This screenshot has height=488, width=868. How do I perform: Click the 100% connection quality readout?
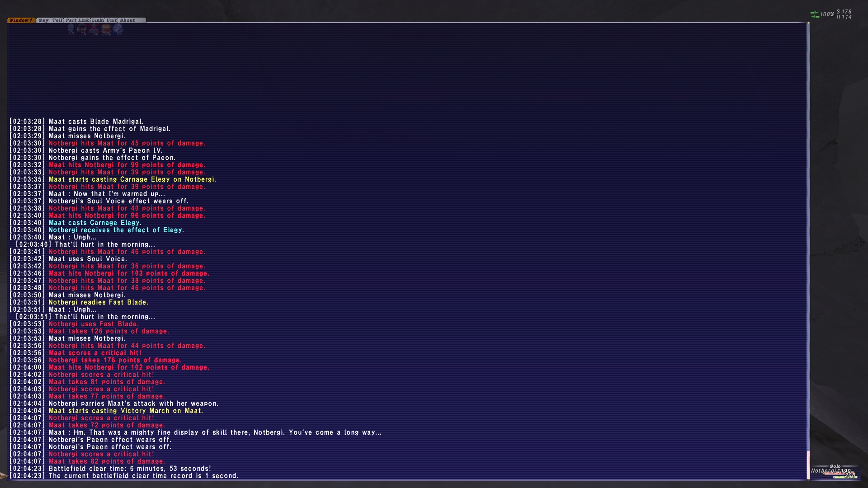point(827,14)
